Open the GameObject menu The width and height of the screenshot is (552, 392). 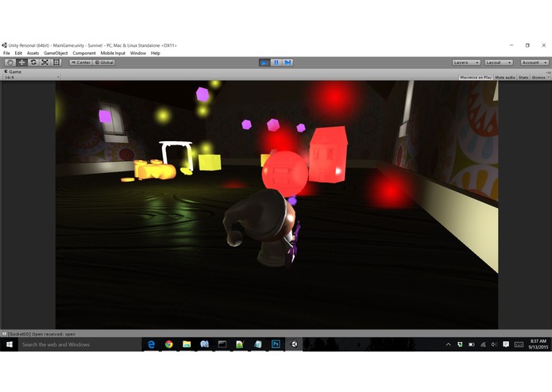click(x=56, y=53)
